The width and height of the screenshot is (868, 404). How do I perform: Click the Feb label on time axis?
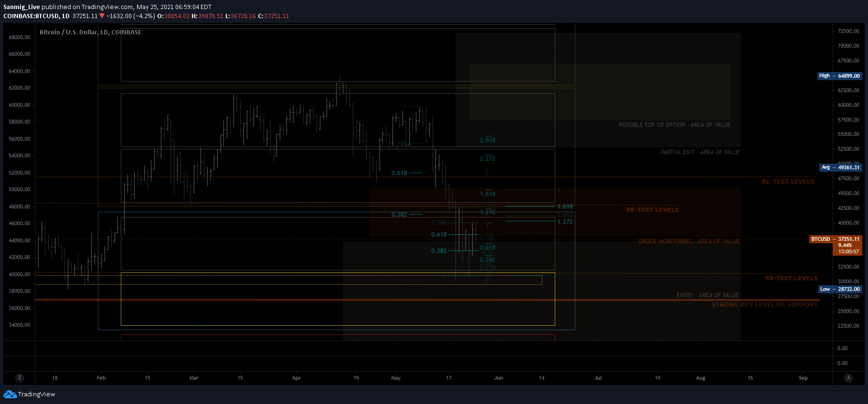tap(101, 378)
